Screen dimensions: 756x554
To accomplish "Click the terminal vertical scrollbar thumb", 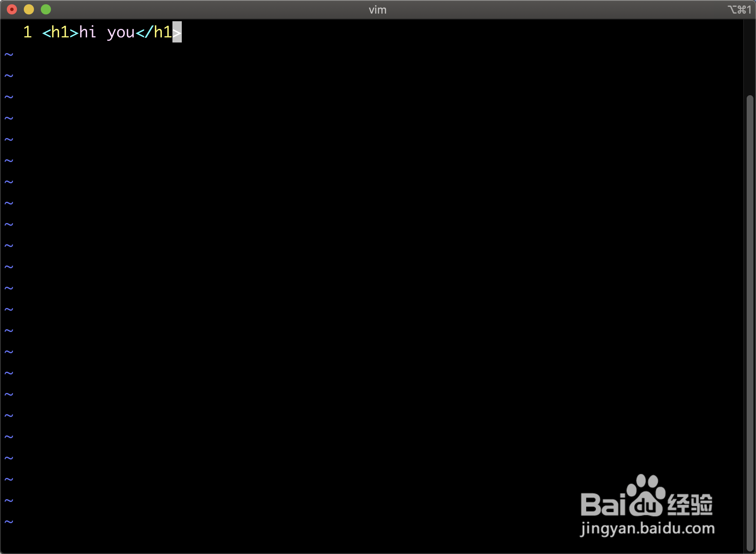I will tap(750, 323).
